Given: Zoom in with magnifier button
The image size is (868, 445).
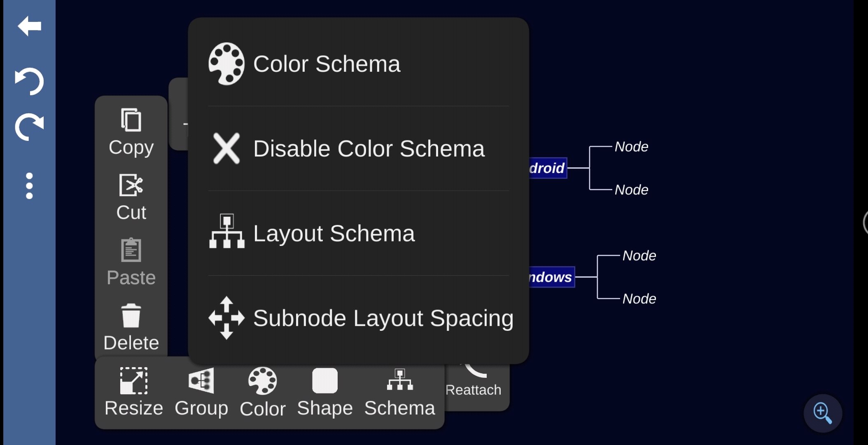Looking at the screenshot, I should click(x=823, y=413).
